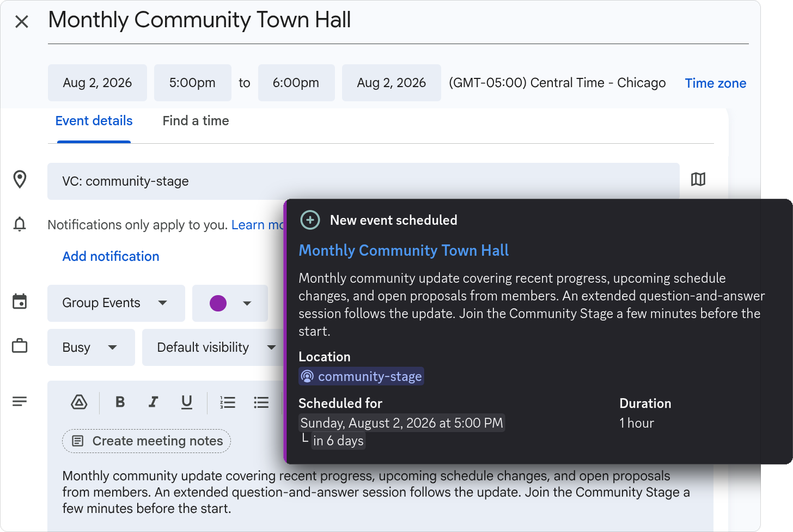This screenshot has width=793, height=532.
Task: Click the calendar icon beside Group Events
Action: [x=20, y=301]
